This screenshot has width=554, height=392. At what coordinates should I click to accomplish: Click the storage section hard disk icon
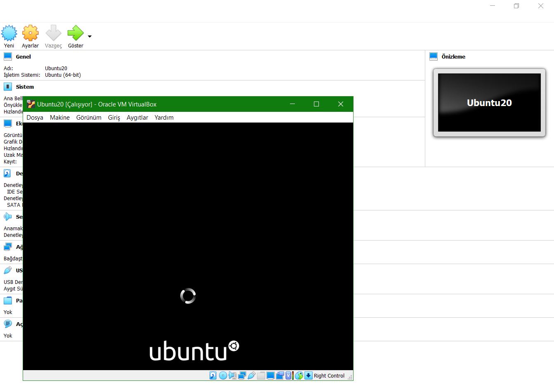8,173
